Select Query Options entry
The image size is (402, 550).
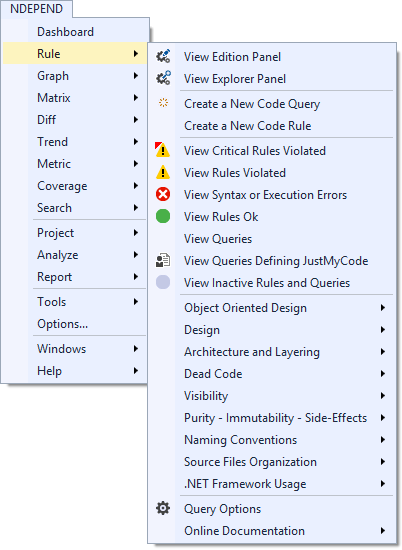tap(222, 509)
